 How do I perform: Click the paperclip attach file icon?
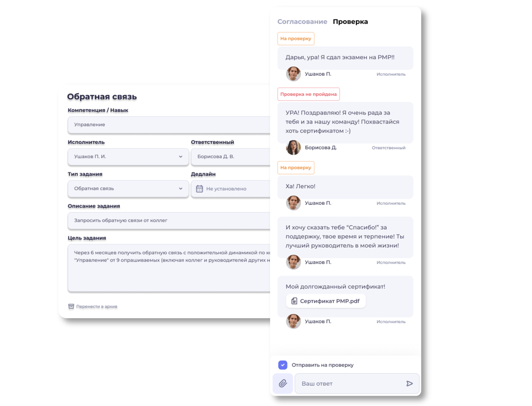(283, 383)
